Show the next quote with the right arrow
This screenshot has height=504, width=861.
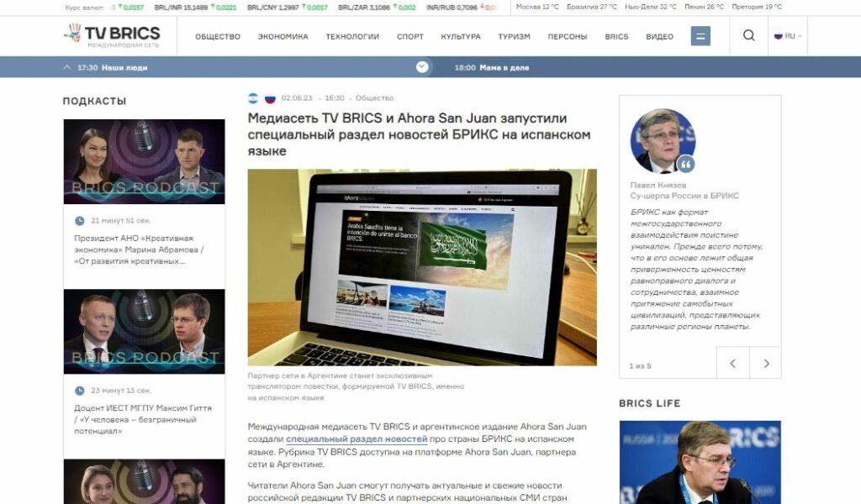(x=766, y=363)
